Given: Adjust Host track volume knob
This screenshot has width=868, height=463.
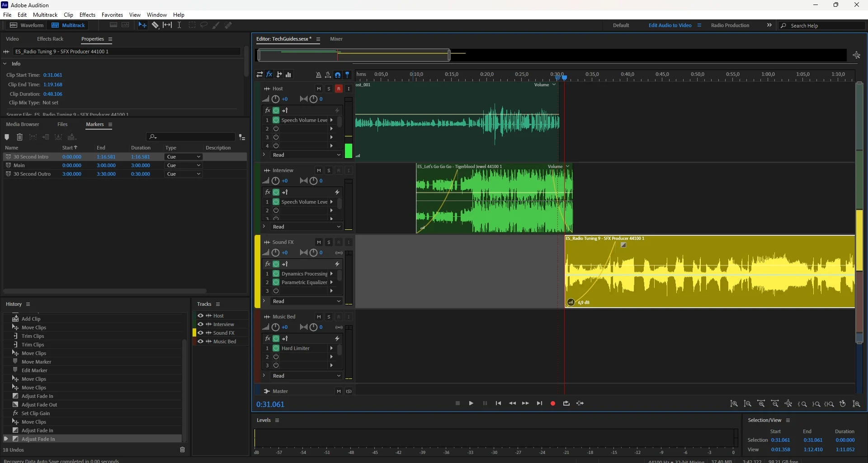Looking at the screenshot, I should pos(275,99).
